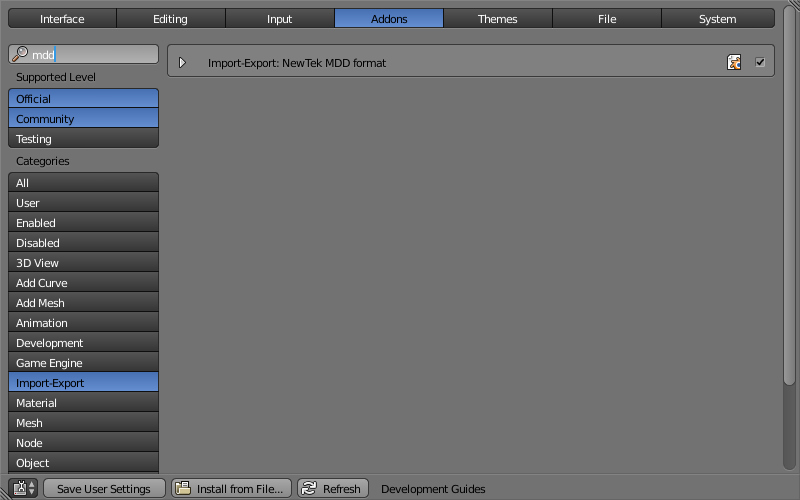Image resolution: width=800 pixels, height=500 pixels.
Task: Choose the Mesh category
Action: [x=83, y=422]
